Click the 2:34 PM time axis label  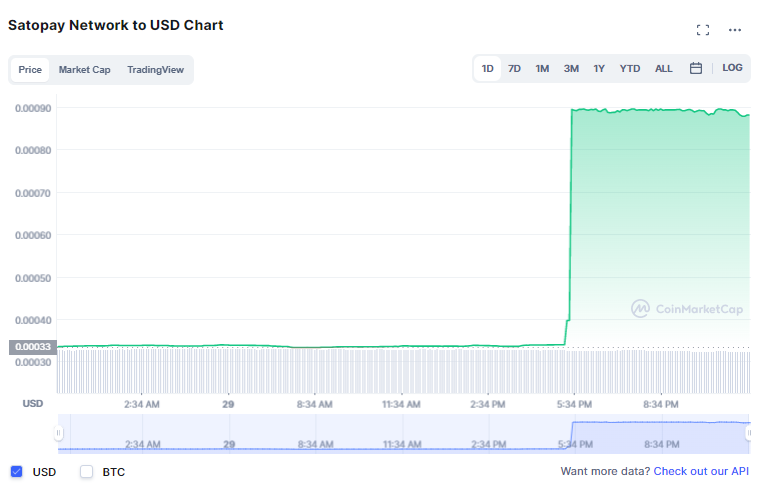[487, 405]
